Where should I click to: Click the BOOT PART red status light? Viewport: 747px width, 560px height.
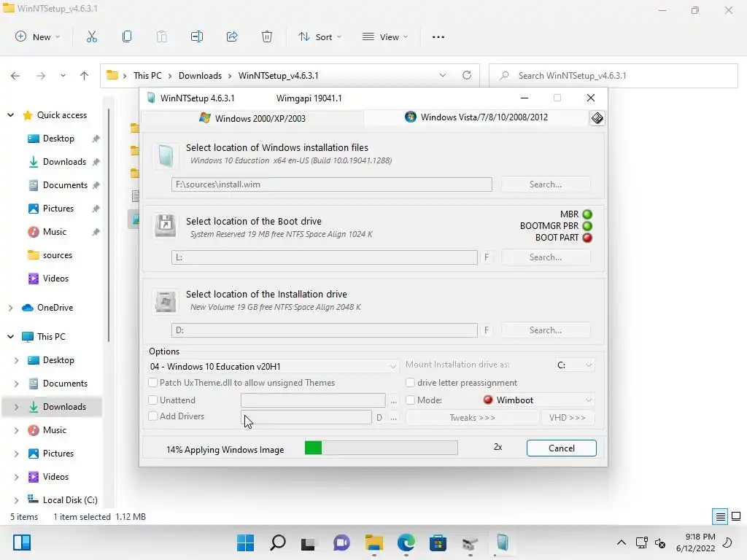point(587,238)
